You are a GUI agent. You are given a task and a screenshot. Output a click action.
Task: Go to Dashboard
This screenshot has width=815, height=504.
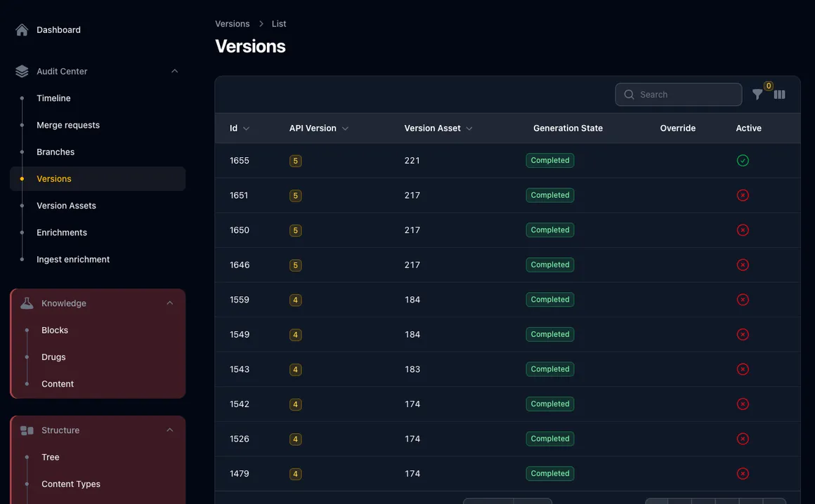(x=59, y=30)
